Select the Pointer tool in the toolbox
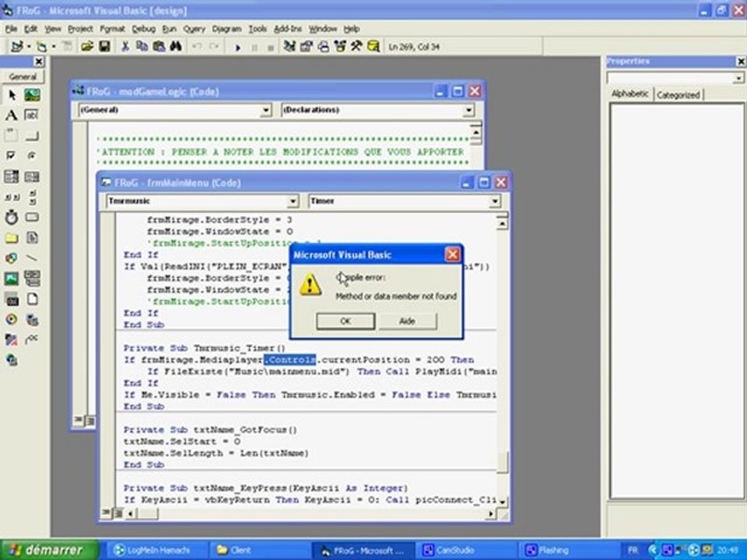This screenshot has height=560, width=747. 12,95
